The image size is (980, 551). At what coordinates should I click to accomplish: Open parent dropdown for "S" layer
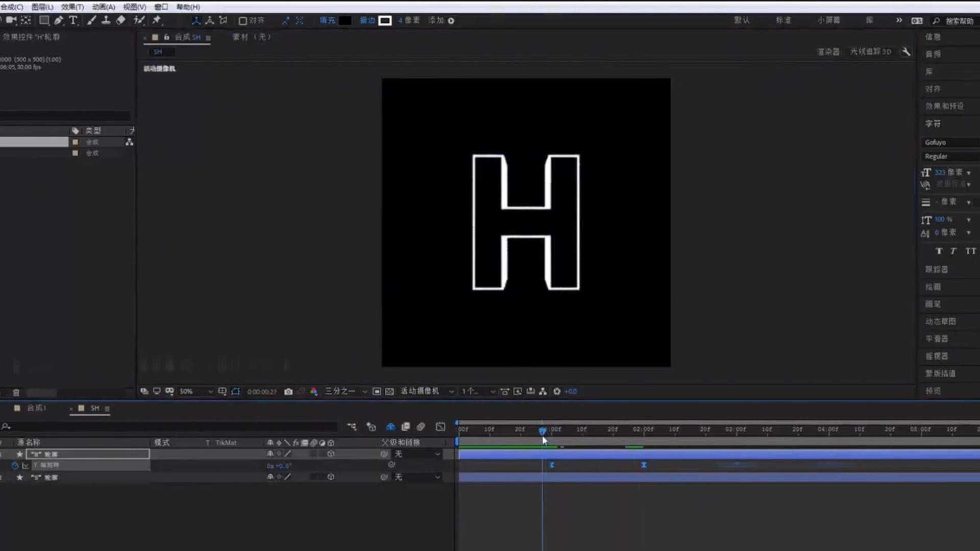417,477
